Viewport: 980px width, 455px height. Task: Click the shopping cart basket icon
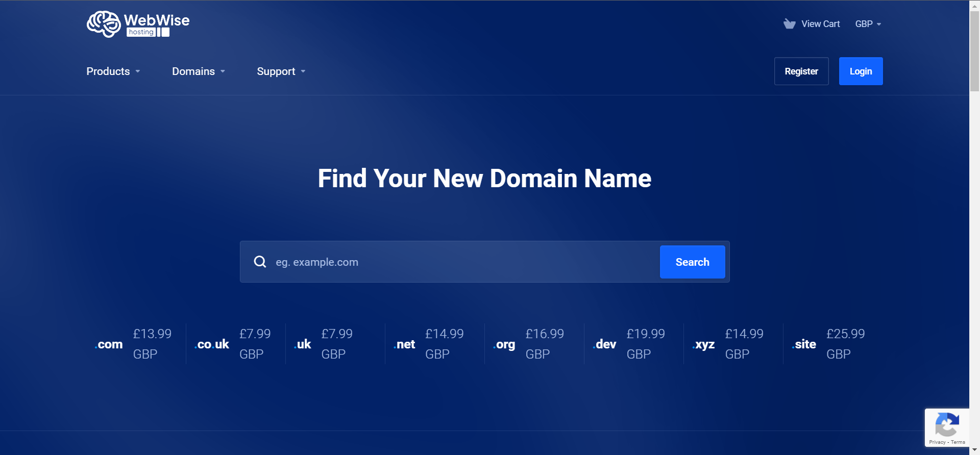[789, 24]
